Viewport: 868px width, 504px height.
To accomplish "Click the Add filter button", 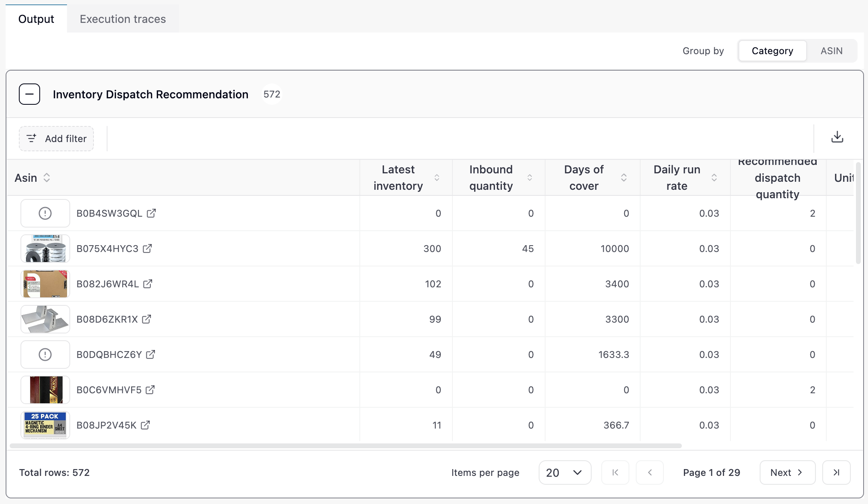I will [x=56, y=138].
